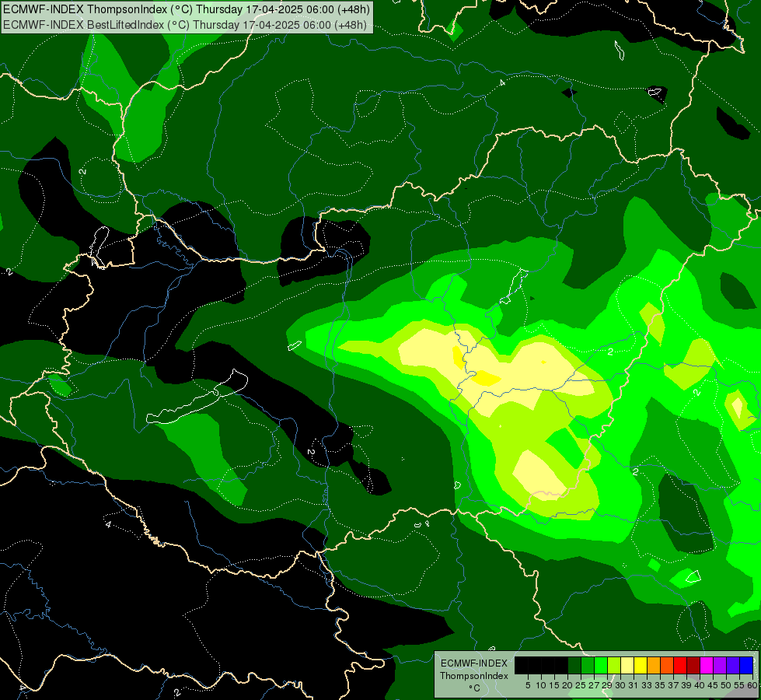Click legend tick value 37
Viewport: 761px width, 700px height.
[673, 685]
